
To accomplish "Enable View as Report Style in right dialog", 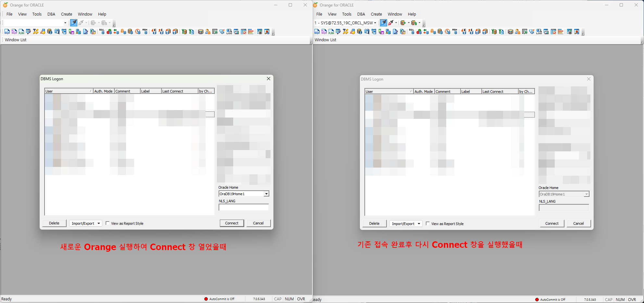I will [428, 223].
